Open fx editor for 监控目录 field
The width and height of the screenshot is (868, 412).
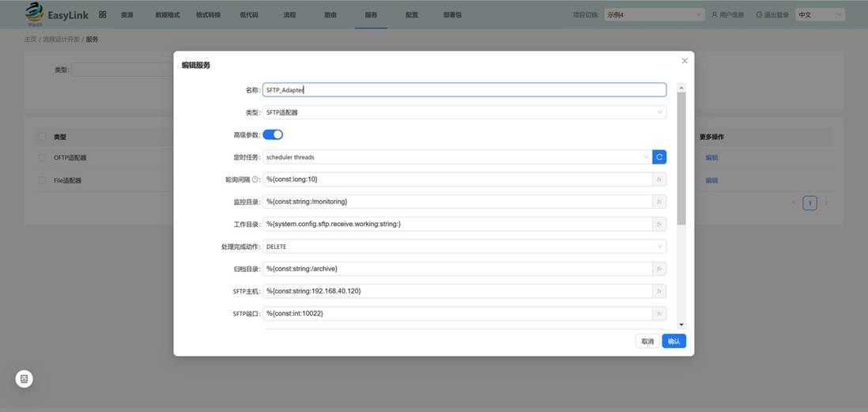click(659, 202)
